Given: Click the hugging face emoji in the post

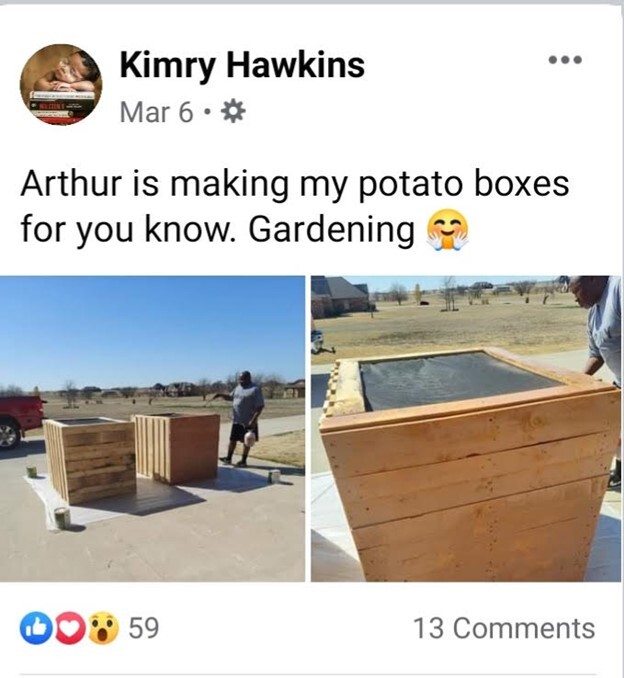Looking at the screenshot, I should (x=448, y=229).
